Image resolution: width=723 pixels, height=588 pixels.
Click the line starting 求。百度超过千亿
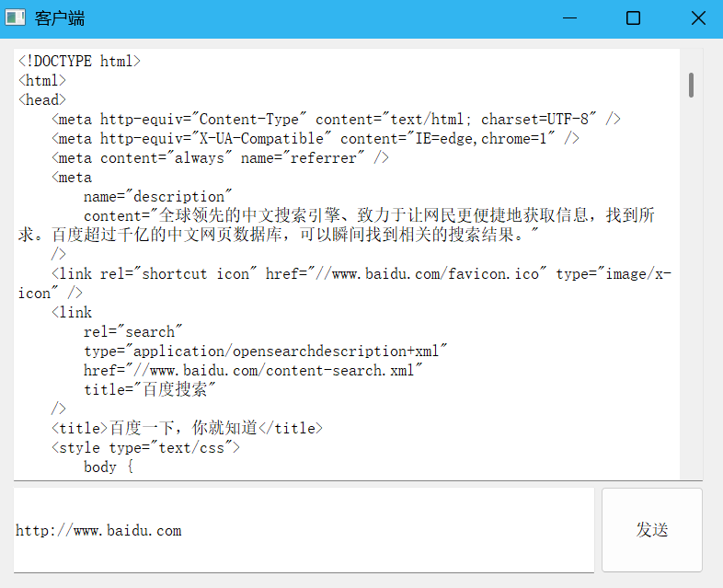click(279, 235)
